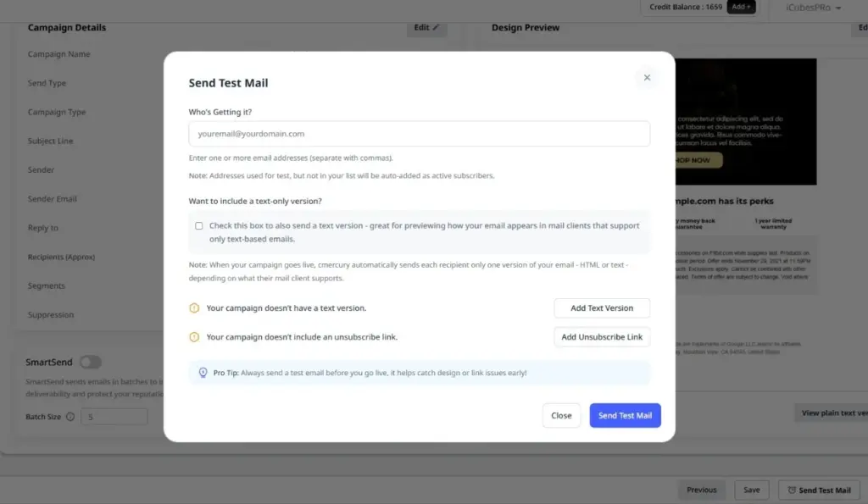Close the Send Test Mail dialog via X
868x504 pixels.
pyautogui.click(x=647, y=77)
